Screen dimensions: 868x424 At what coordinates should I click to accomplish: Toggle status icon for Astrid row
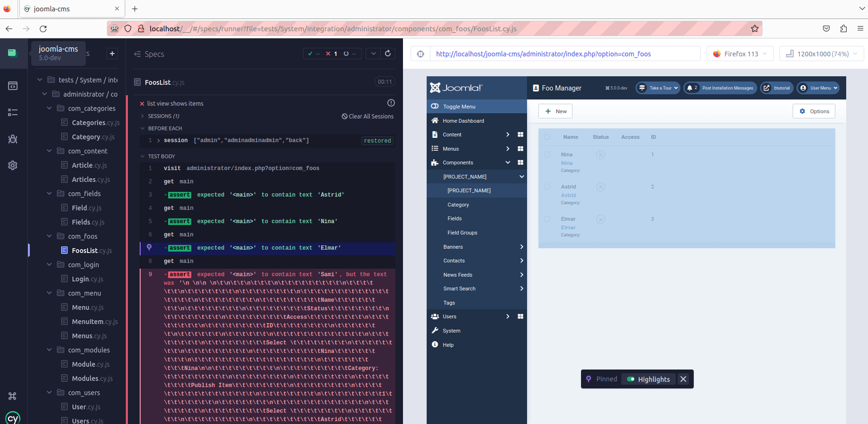coord(600,187)
